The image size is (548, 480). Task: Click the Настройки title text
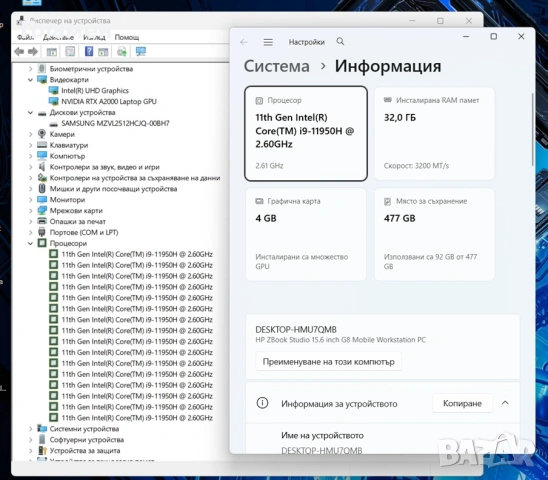point(307,42)
